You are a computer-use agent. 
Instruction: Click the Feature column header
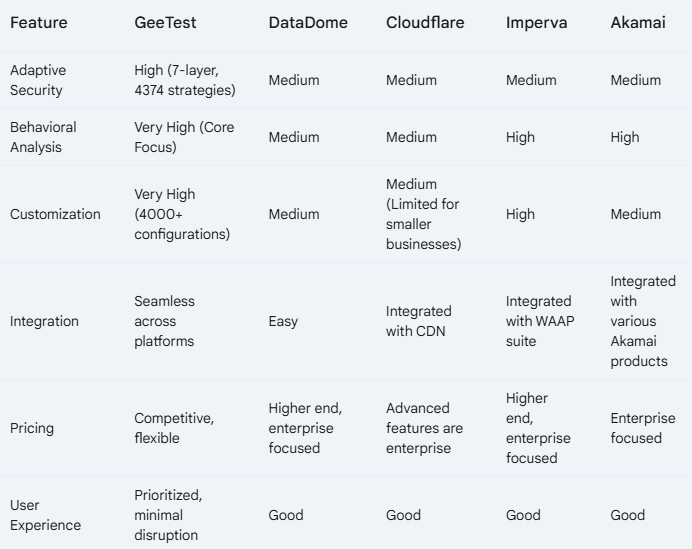39,23
